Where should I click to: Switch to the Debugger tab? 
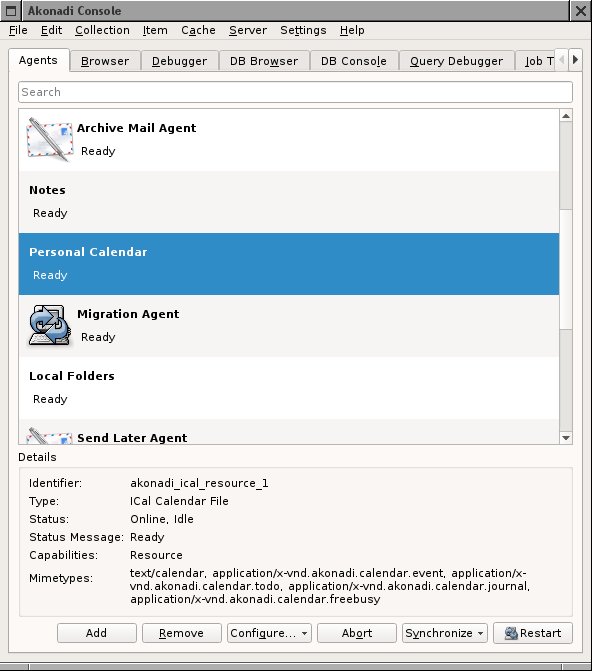coord(179,61)
